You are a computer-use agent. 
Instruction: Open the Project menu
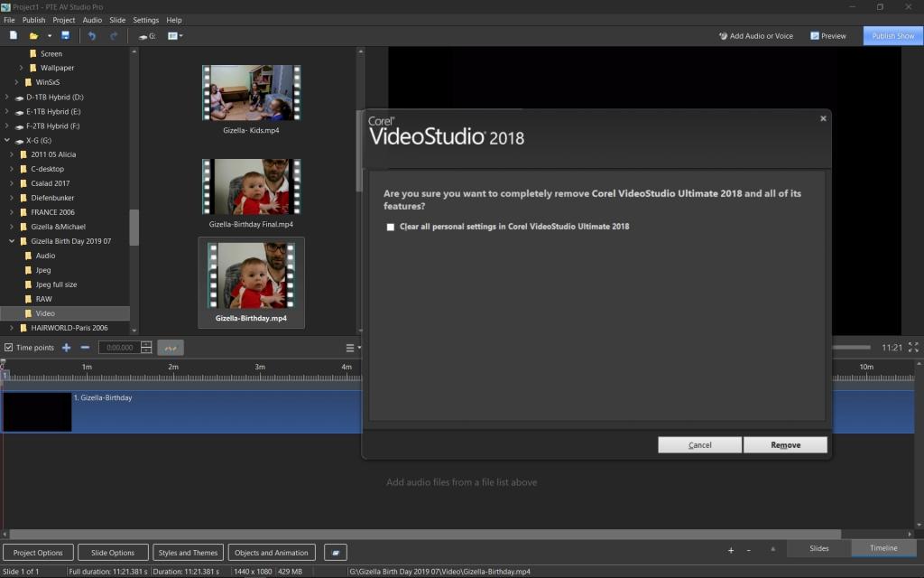tap(64, 20)
